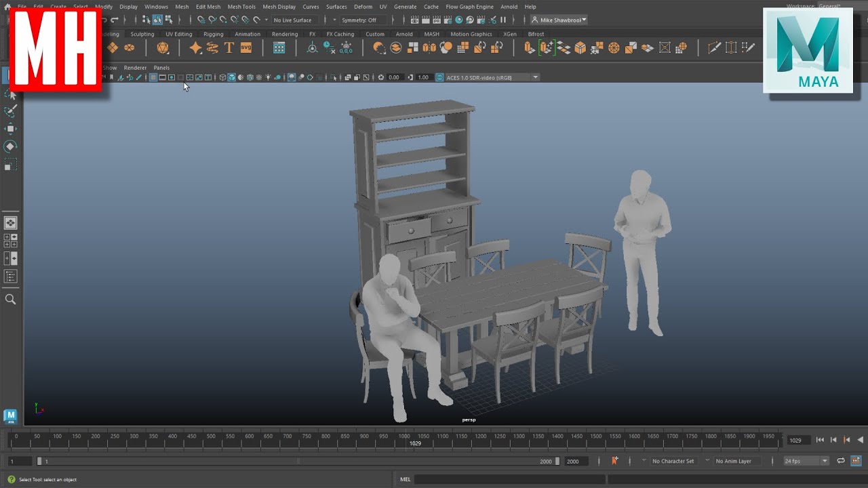Click the Type (T) text tool shelf icon
Screen dimensions: 868x488
(x=229, y=47)
